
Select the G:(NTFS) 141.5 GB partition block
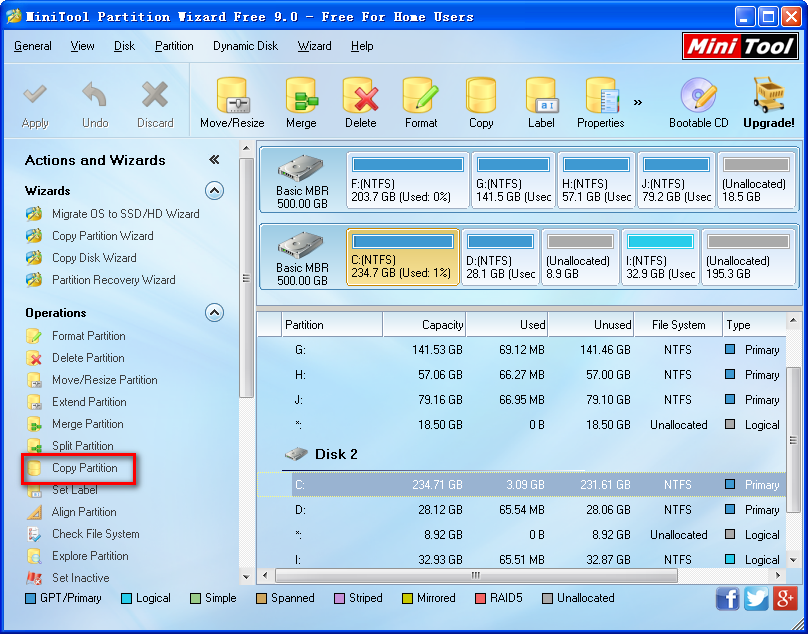click(513, 180)
